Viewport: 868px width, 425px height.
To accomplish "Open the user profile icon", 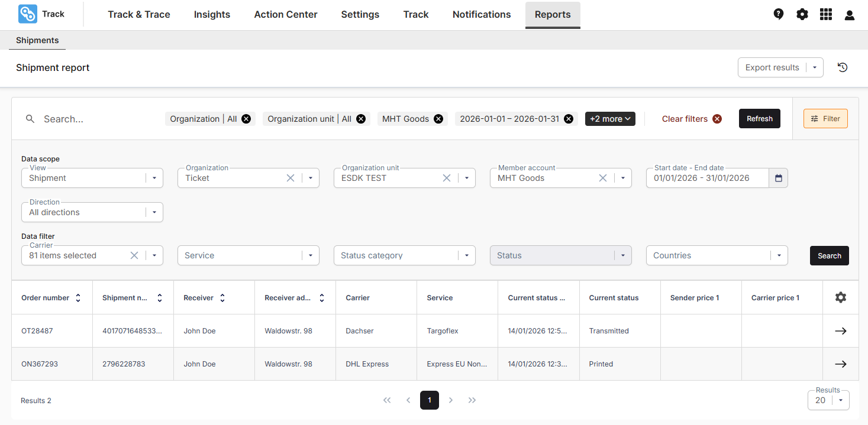I will [x=850, y=15].
